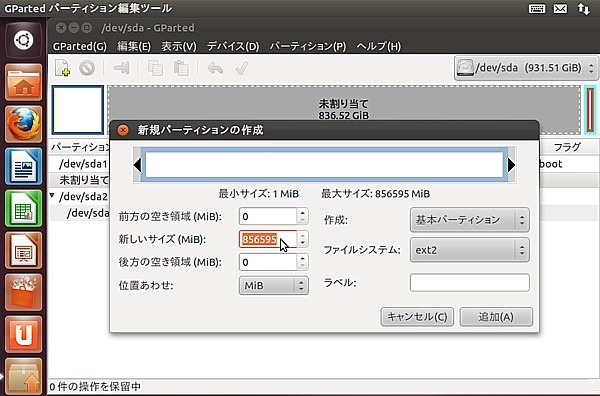This screenshot has width=600, height=396.
Task: Collapse the /dev/sda2 tree row
Action: tap(52, 196)
